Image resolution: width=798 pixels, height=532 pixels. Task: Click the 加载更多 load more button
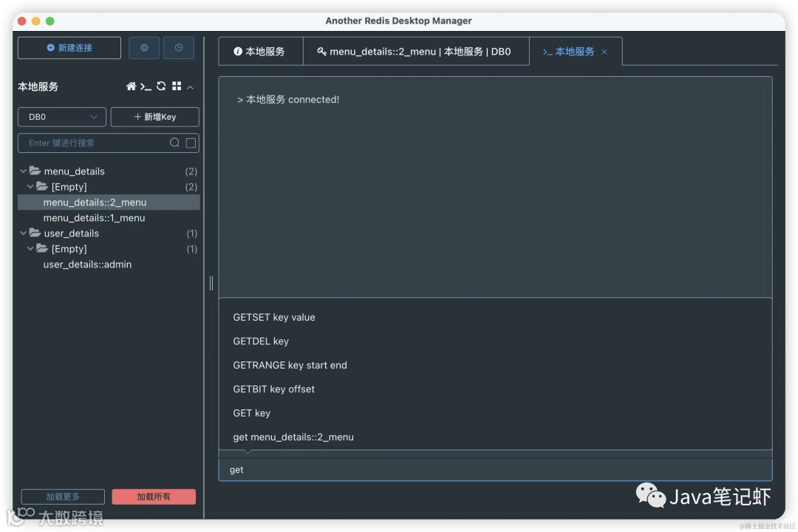point(63,497)
